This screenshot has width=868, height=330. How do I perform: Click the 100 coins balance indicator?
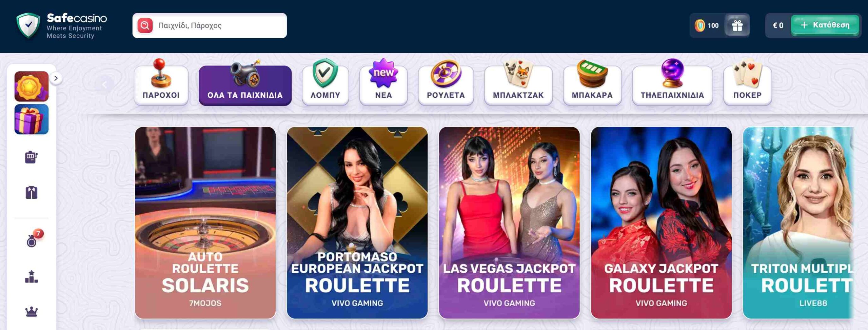tap(707, 25)
